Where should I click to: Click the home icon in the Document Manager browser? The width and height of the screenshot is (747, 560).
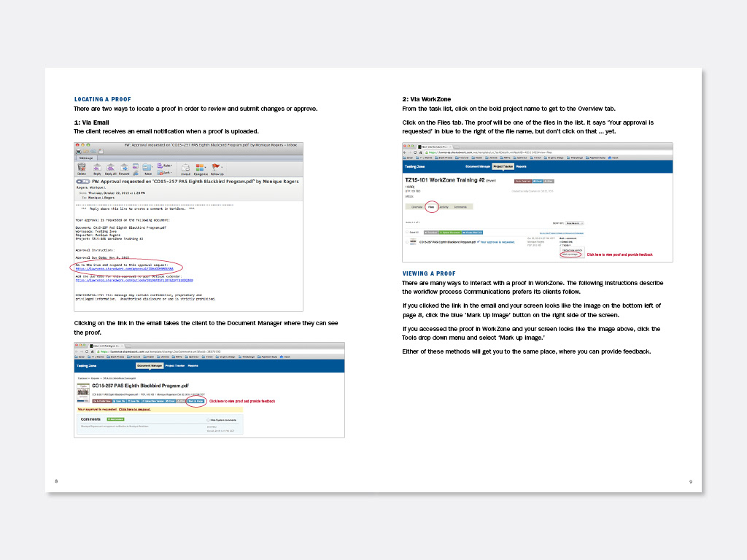pos(92,351)
